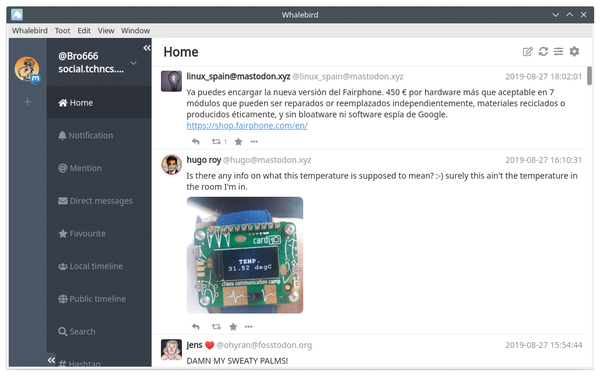
Task: Reply to the linux_spain toot
Action: pos(196,142)
